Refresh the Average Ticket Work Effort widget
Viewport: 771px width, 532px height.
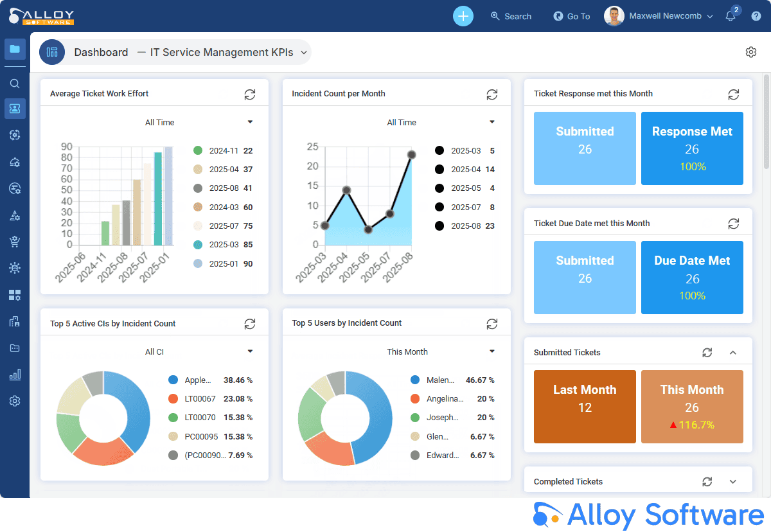pyautogui.click(x=250, y=94)
